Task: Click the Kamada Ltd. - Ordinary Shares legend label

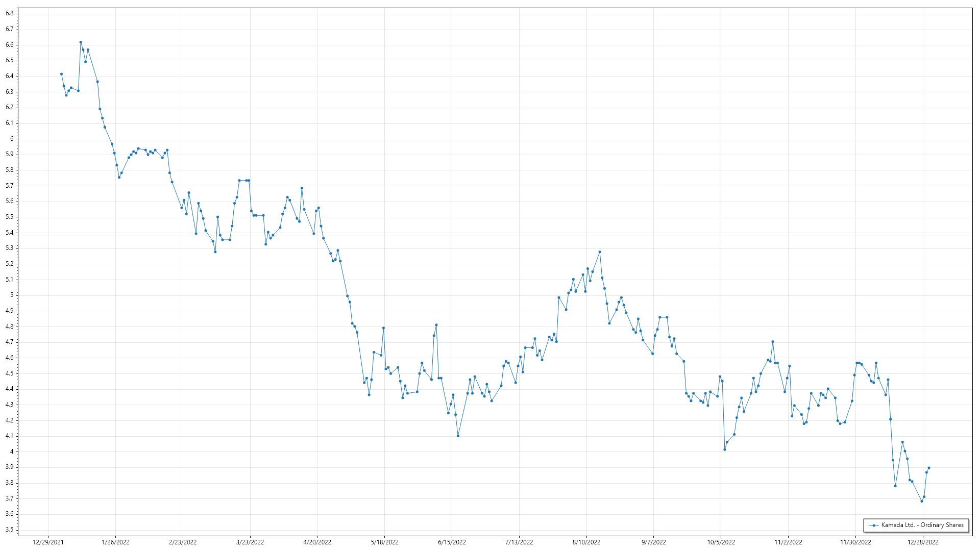Action: click(922, 525)
